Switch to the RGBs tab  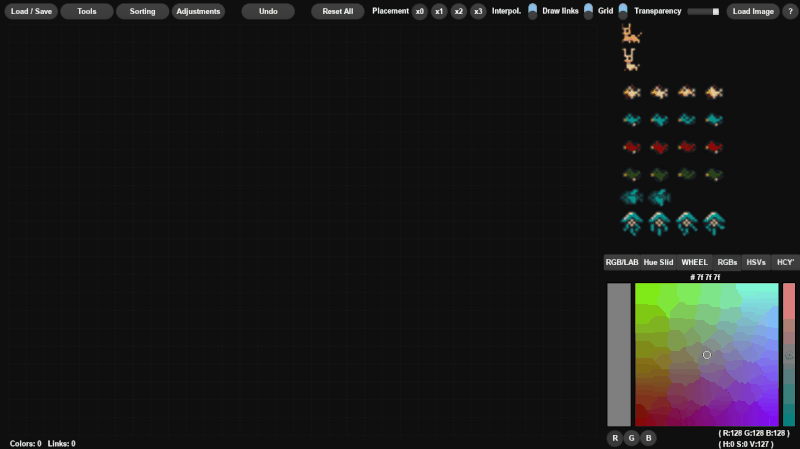(x=727, y=262)
